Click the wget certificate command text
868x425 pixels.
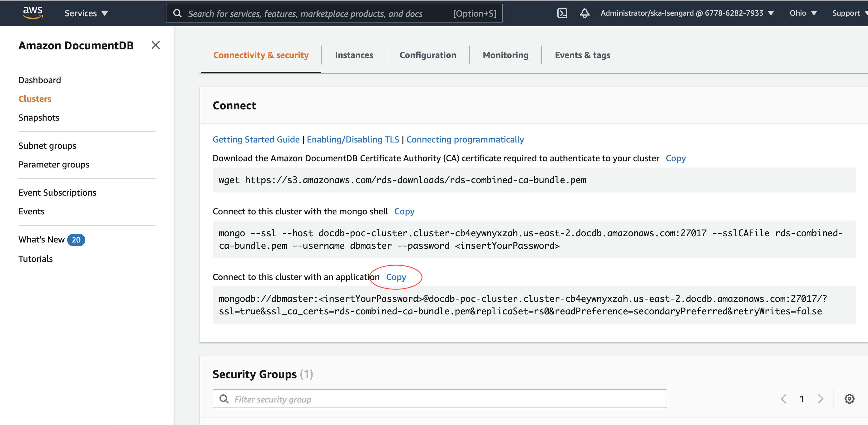(x=402, y=180)
